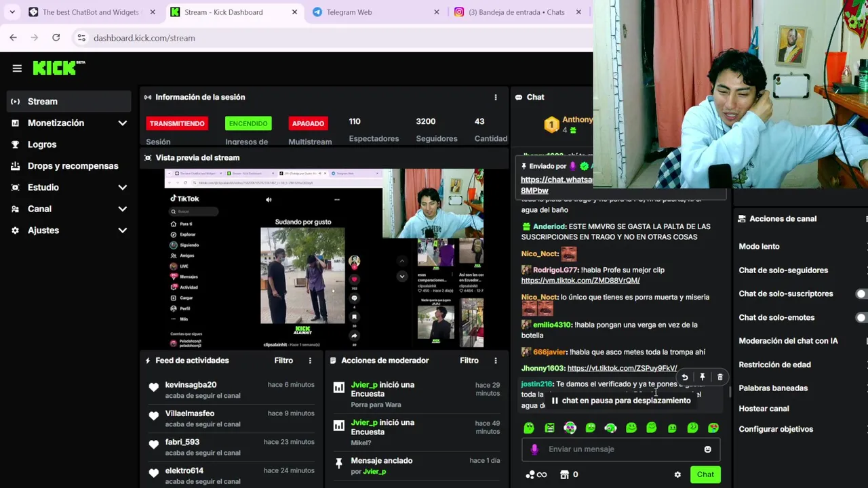Insert the first green blob emote

coord(529,428)
